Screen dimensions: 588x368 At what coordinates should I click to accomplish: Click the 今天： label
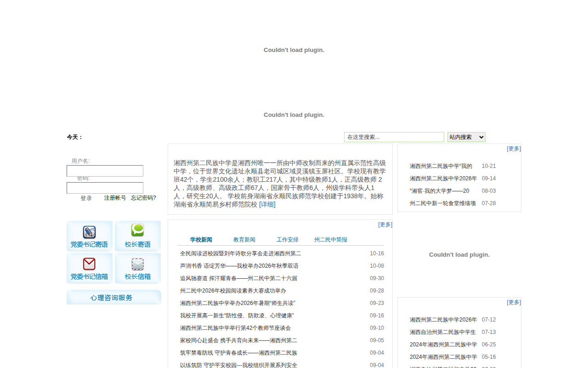(x=75, y=137)
